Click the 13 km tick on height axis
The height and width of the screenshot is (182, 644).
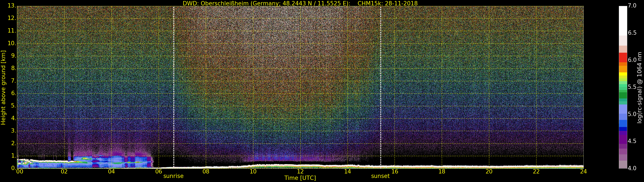[12, 6]
